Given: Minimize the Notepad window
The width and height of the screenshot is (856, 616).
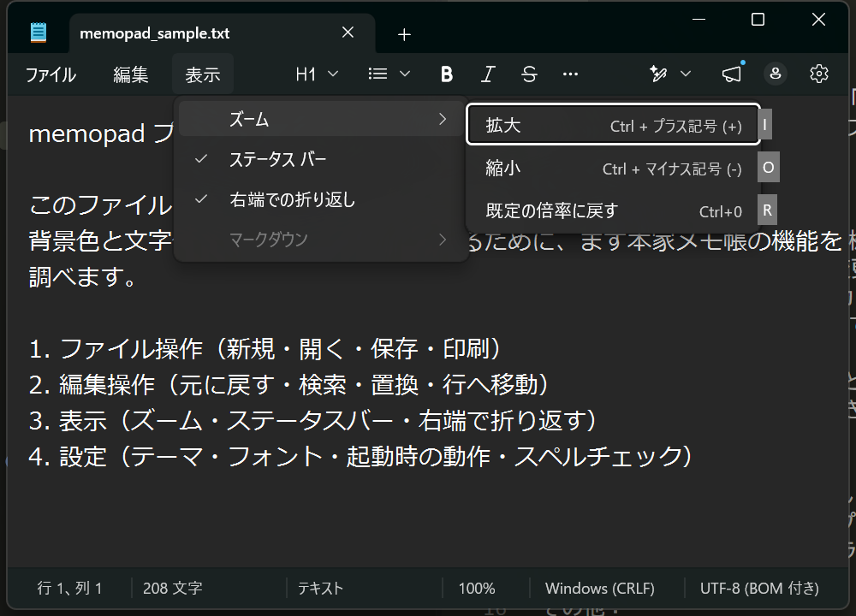Looking at the screenshot, I should click(x=698, y=20).
